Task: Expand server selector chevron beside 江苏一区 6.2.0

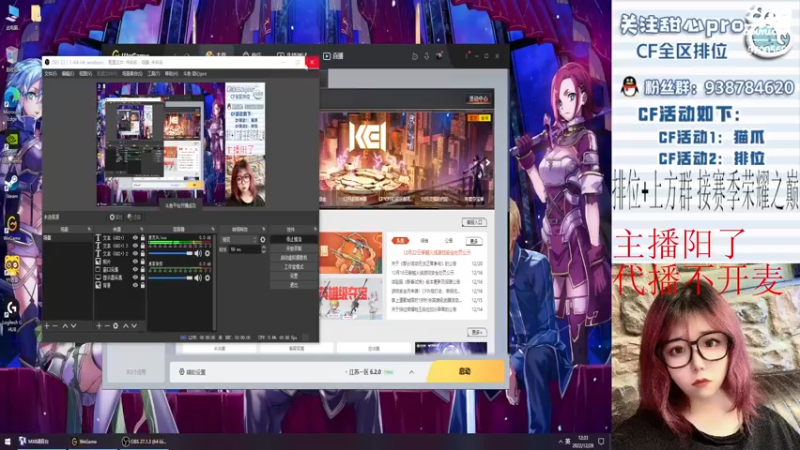Action: 411,372
